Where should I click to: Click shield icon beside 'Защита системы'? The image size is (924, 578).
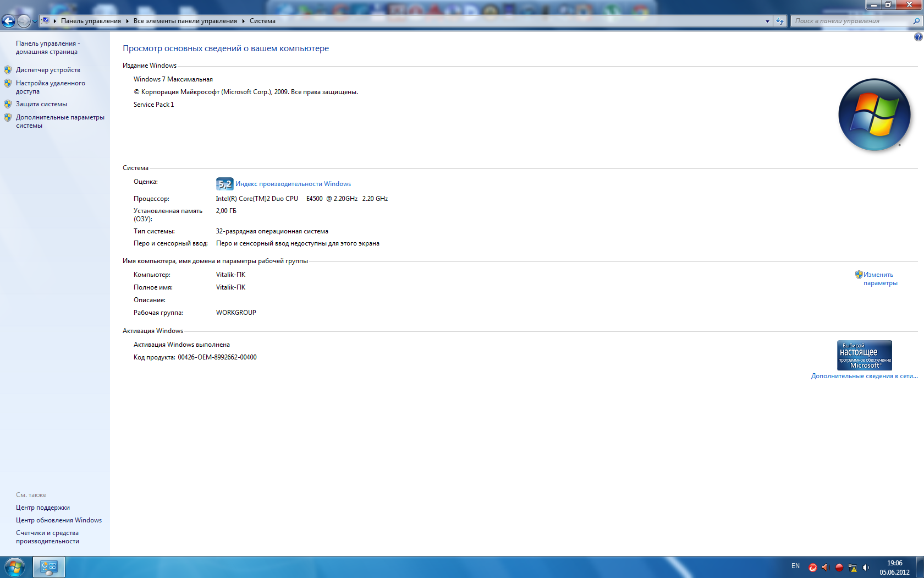8,104
